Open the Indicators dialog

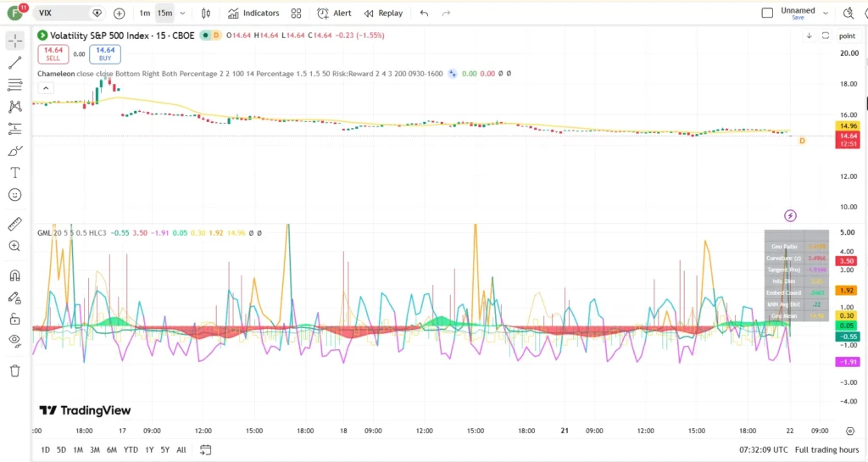[253, 14]
